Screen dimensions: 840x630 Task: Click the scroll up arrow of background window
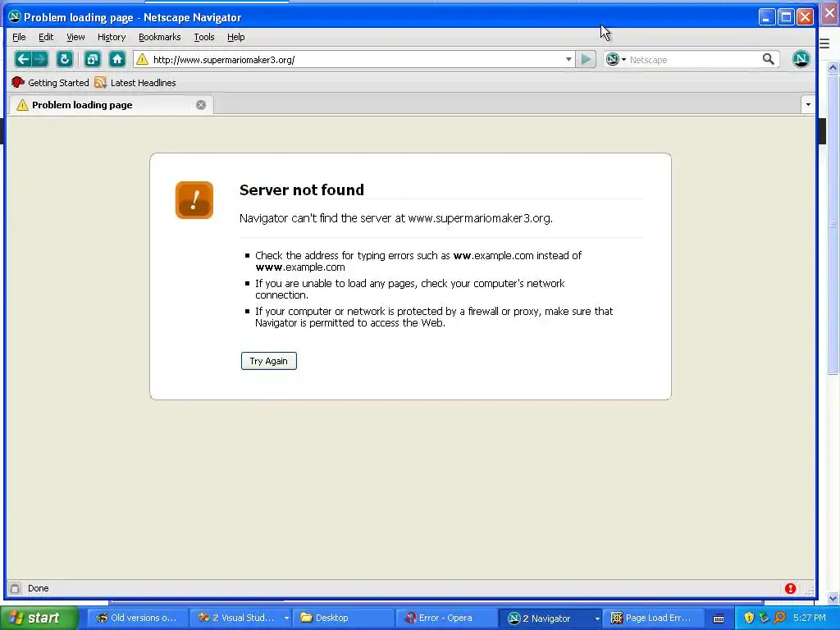833,67
